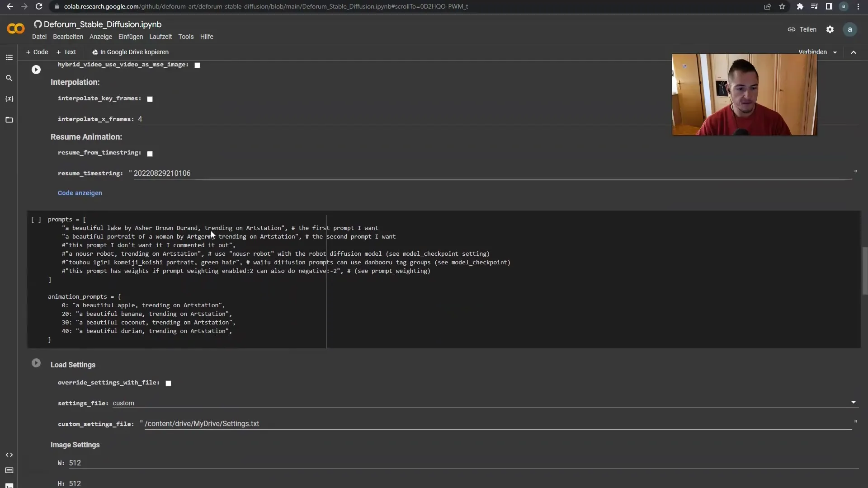Enable resume_from_timestring checkbox
The height and width of the screenshot is (488, 868).
coord(150,154)
